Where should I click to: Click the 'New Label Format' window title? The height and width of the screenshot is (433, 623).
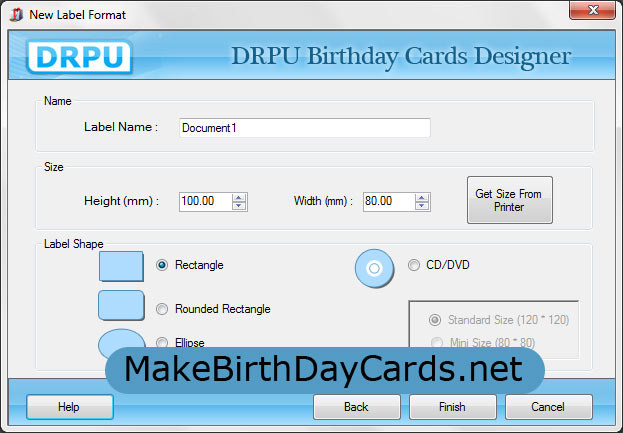(77, 15)
